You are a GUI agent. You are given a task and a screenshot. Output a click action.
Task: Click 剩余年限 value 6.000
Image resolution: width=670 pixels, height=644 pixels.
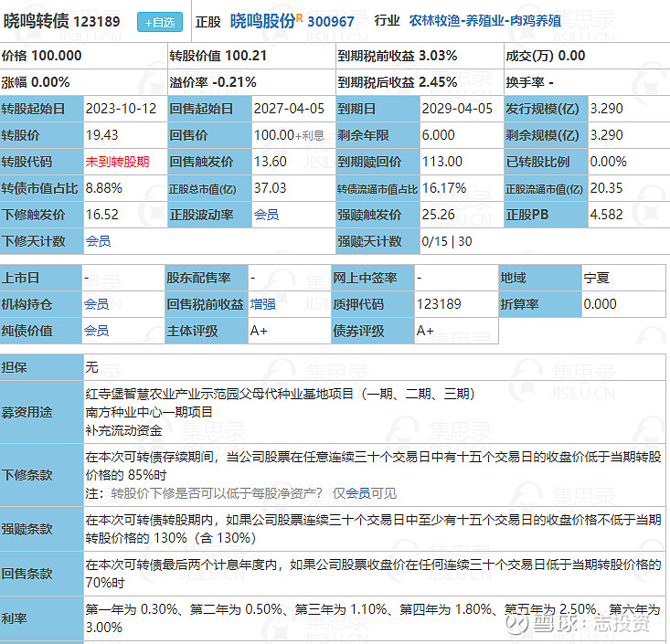pyautogui.click(x=438, y=135)
